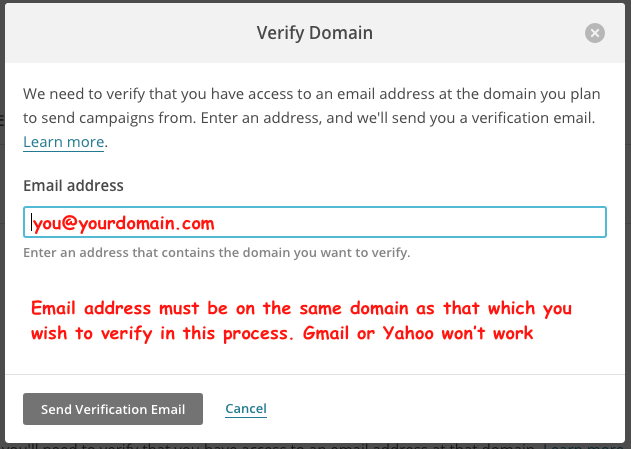The height and width of the screenshot is (449, 631).
Task: Click the 'to send campaigns from' description line
Action: (309, 118)
